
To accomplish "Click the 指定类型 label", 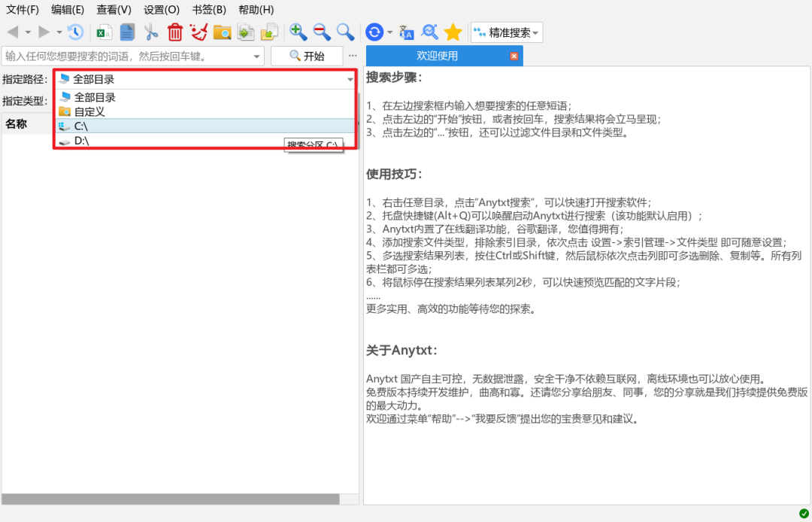I will [x=25, y=101].
